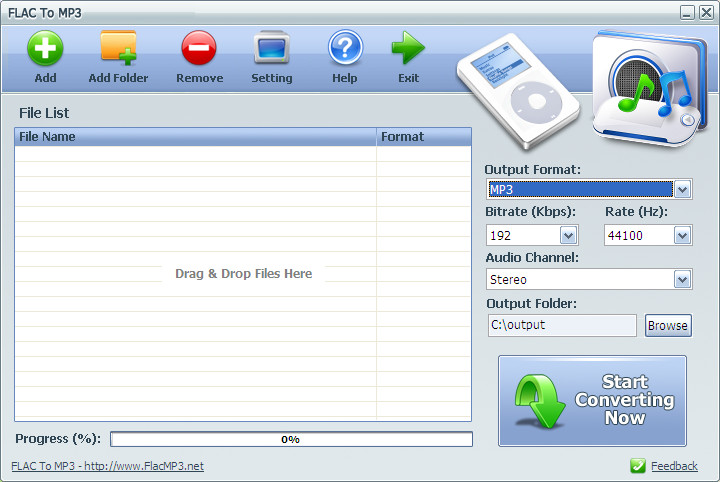Open Help via question mark icon
This screenshot has height=482, width=720.
pyautogui.click(x=345, y=48)
